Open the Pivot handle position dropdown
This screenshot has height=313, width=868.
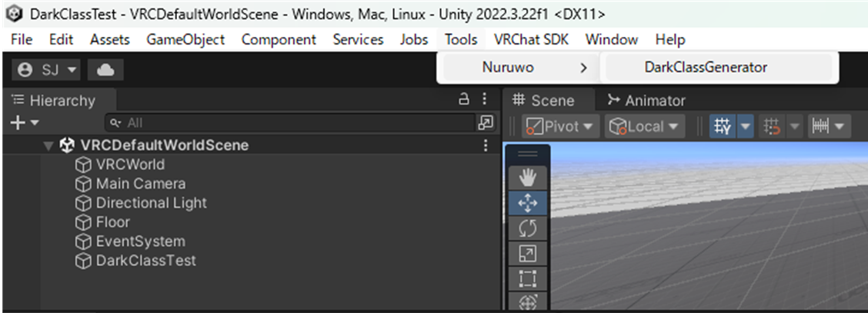561,127
